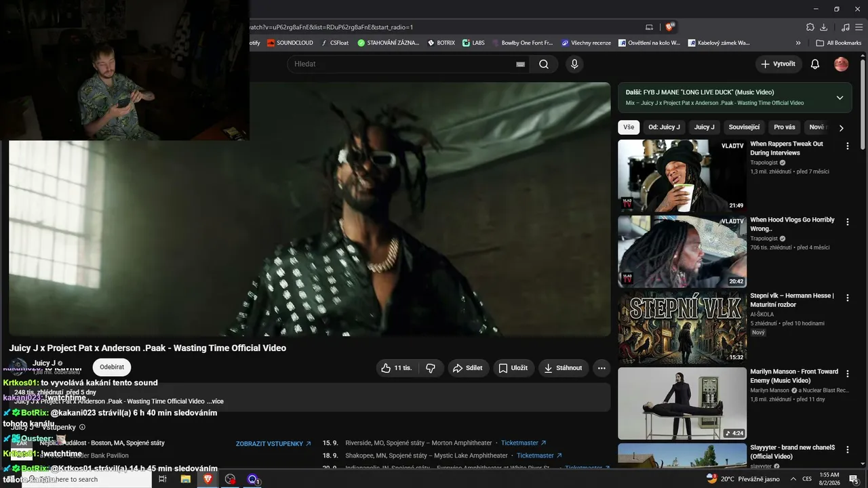Open the SOUNDCLOUD bookmark

coord(290,43)
